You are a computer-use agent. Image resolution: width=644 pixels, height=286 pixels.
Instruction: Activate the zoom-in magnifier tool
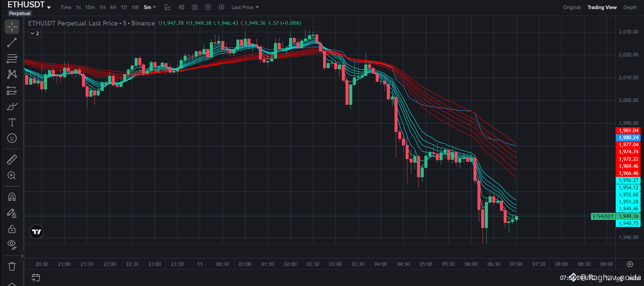tap(12, 176)
